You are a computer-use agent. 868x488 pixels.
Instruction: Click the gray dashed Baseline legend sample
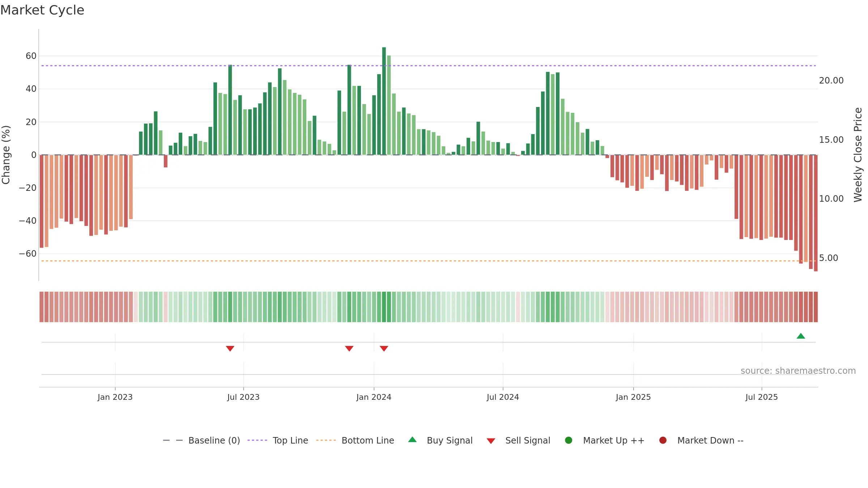[173, 440]
